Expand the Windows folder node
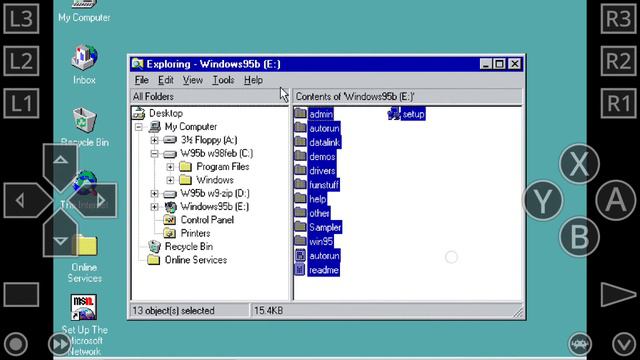This screenshot has width=640, height=360. (x=170, y=180)
